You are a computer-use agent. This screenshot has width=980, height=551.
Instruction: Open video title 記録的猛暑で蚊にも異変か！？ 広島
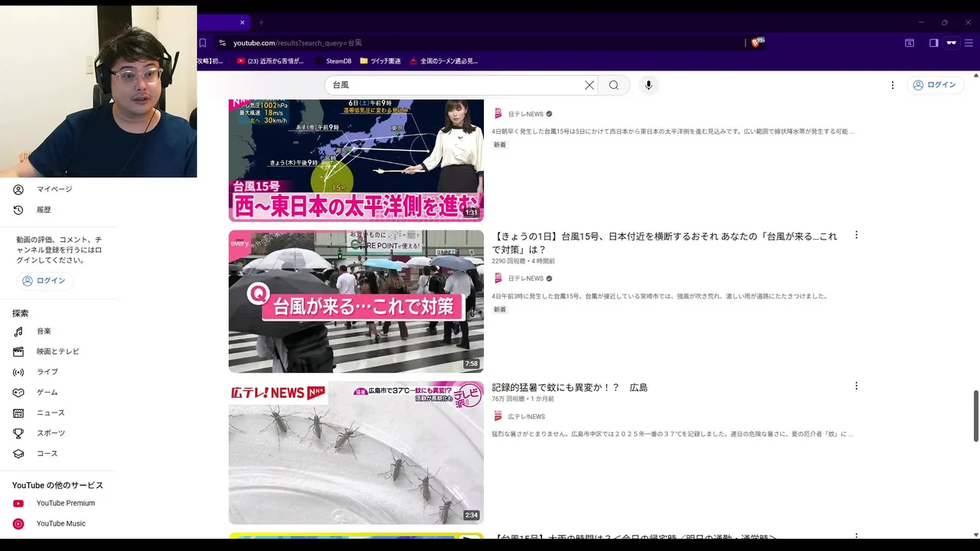570,387
